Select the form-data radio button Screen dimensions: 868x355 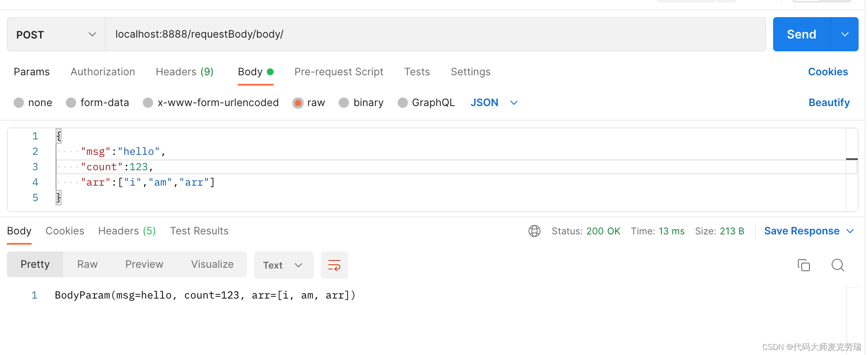[x=71, y=103]
